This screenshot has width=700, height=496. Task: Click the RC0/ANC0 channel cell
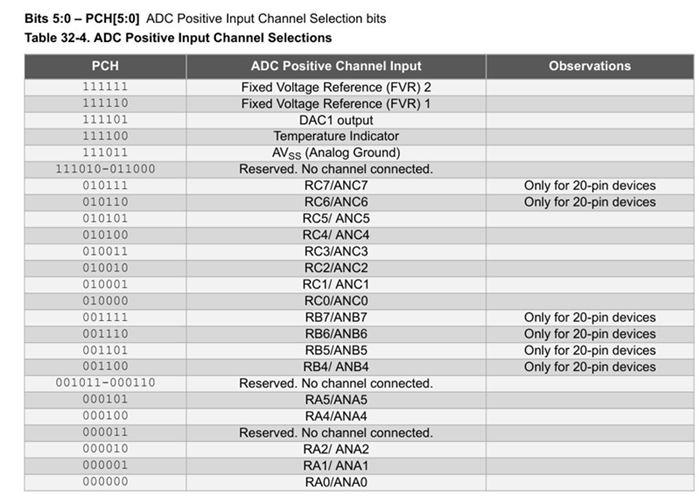tap(336, 301)
